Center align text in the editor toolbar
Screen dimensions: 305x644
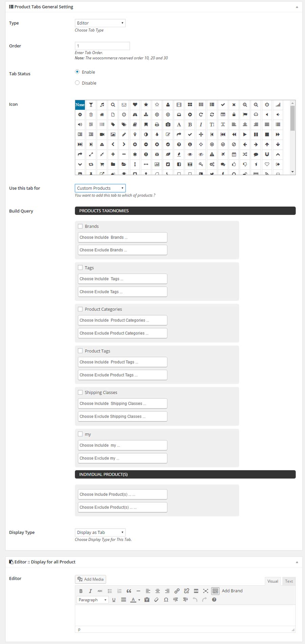pos(158,591)
